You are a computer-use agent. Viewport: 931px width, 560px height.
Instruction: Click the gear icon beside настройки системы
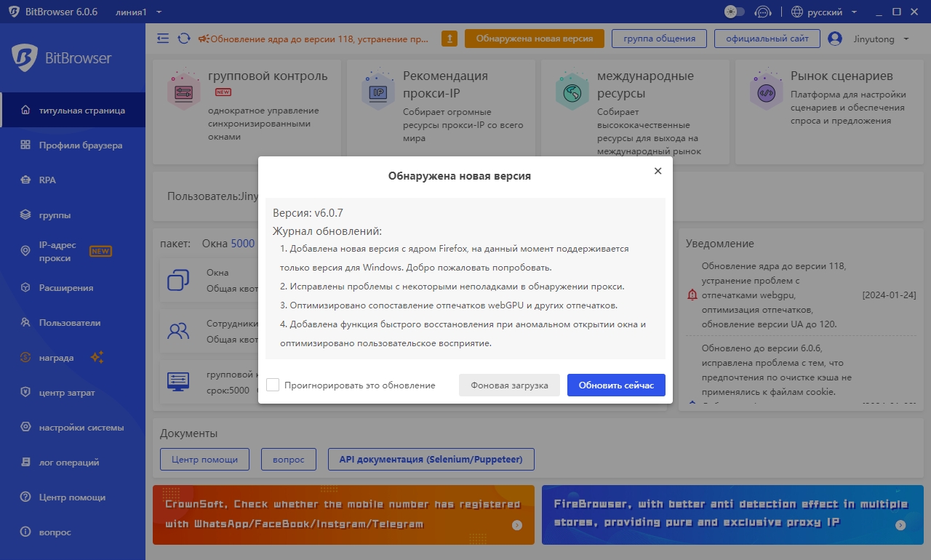point(25,428)
